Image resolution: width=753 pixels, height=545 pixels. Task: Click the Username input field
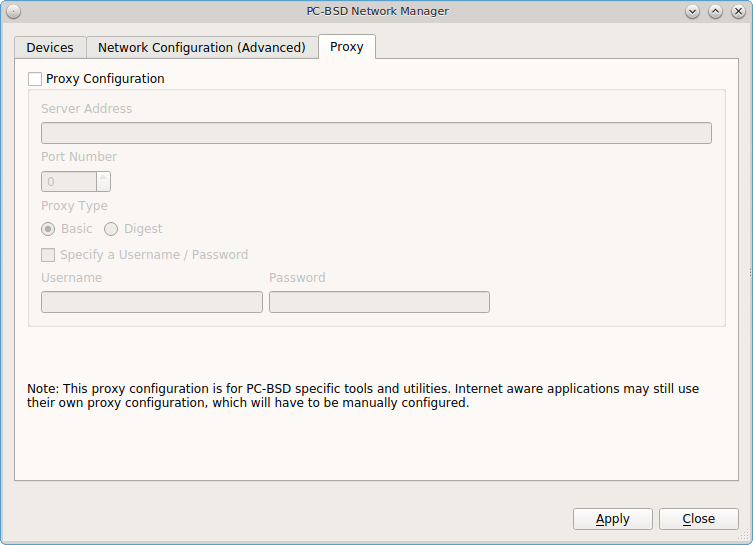(x=152, y=302)
